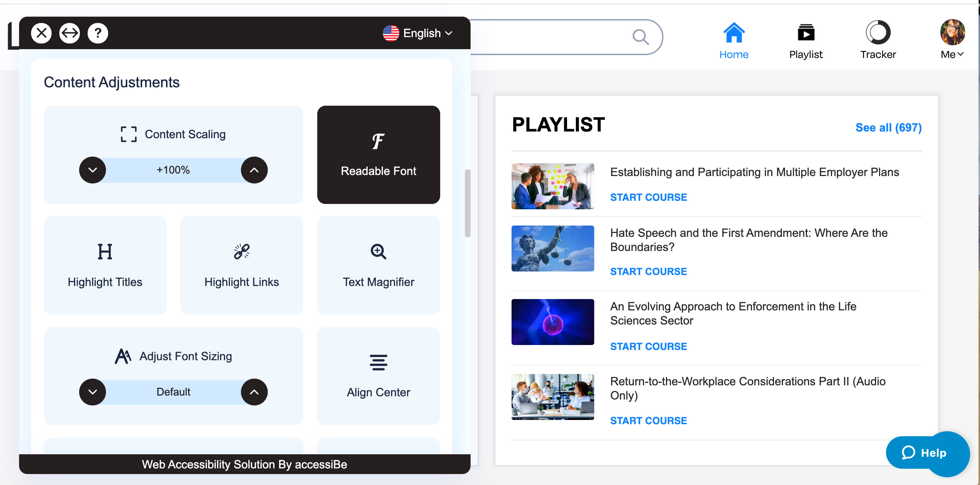This screenshot has height=485, width=980.
Task: Click the accessibility panel scrollbar
Action: [467, 203]
